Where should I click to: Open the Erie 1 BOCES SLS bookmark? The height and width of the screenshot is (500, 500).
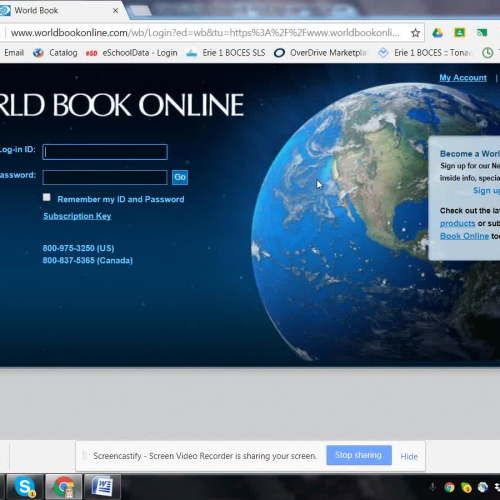pyautogui.click(x=226, y=53)
